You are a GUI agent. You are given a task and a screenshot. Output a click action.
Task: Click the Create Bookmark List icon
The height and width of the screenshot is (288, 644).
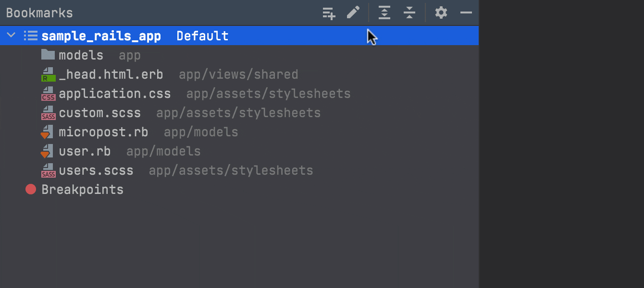click(329, 13)
